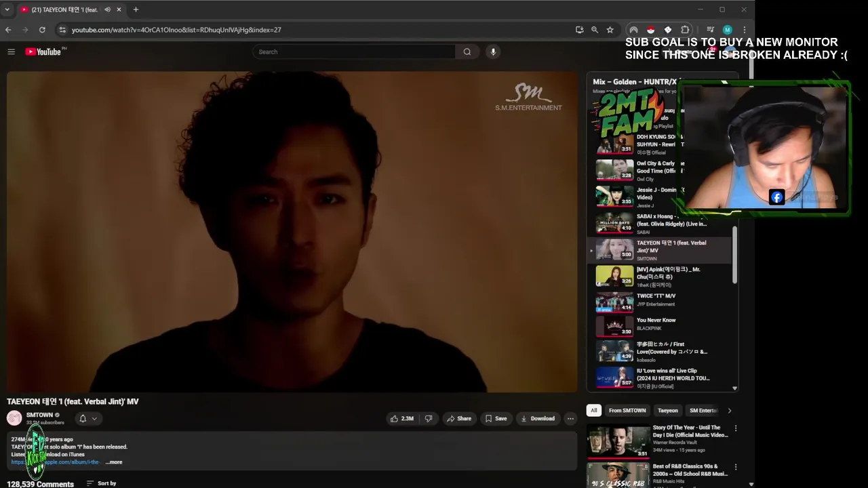Click into the YouTube search field
Image resolution: width=868 pixels, height=488 pixels.
pos(354,52)
